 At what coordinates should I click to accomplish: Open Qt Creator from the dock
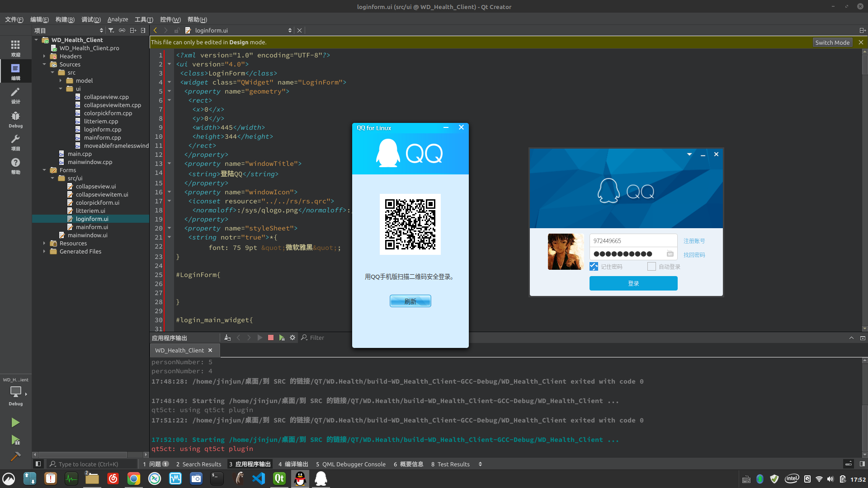click(x=279, y=479)
